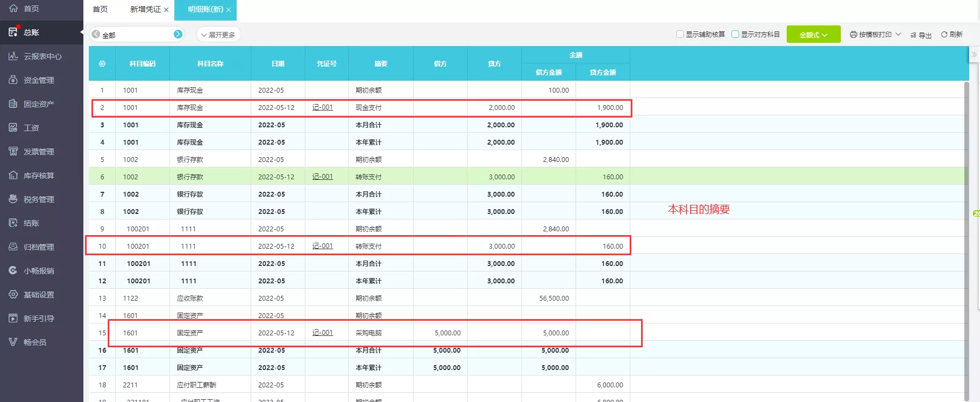Viewport: 980px width, 402px height.
Task: Collapse the left sidebar triangle
Action: (x=82, y=33)
